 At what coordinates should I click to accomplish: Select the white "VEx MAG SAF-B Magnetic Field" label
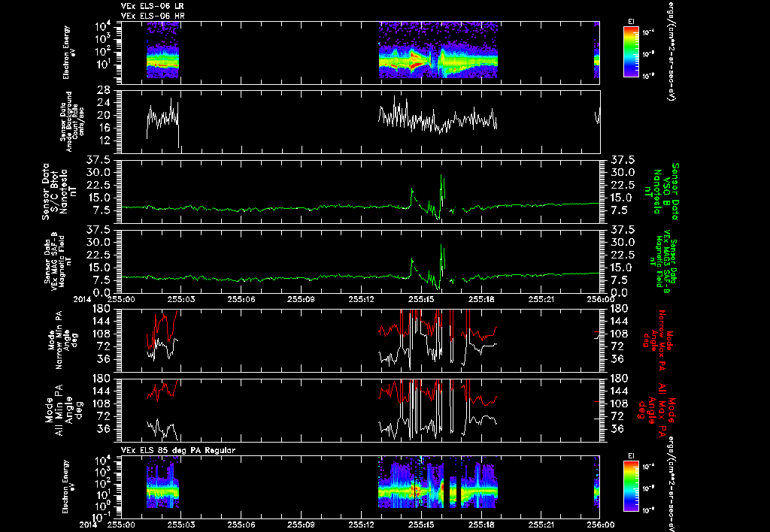[x=59, y=261]
